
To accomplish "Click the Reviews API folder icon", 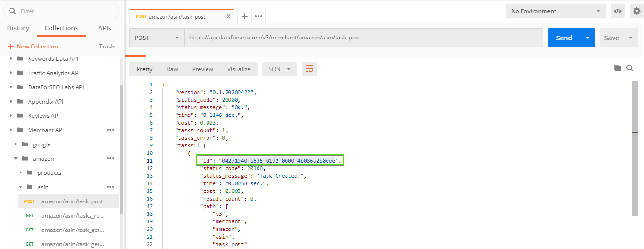I will 20,116.
